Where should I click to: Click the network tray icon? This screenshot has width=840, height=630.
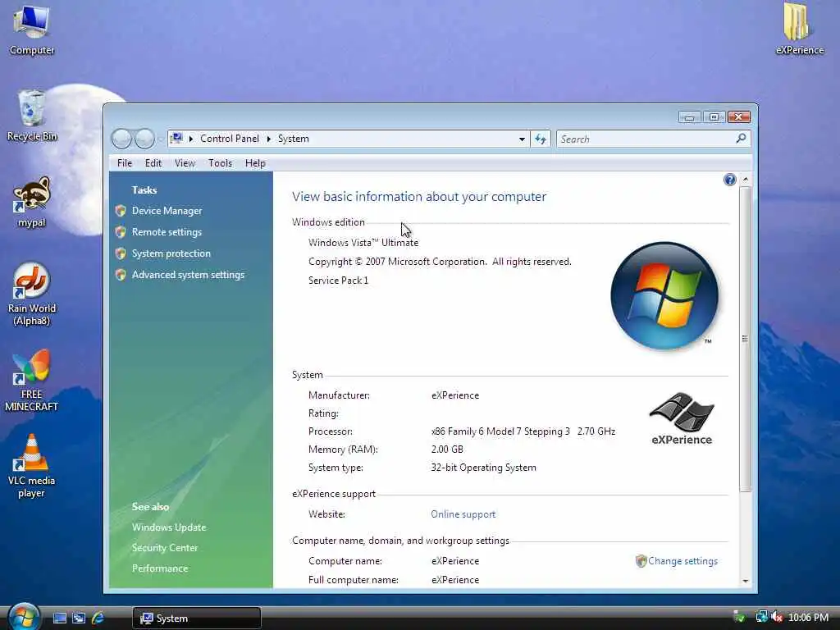point(760,617)
